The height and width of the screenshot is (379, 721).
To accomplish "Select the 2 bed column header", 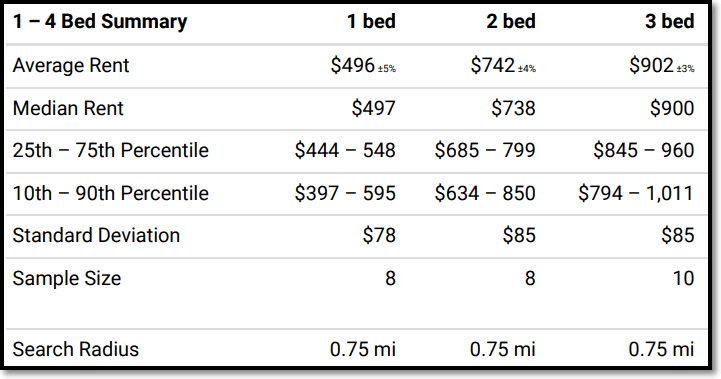I will click(x=511, y=22).
